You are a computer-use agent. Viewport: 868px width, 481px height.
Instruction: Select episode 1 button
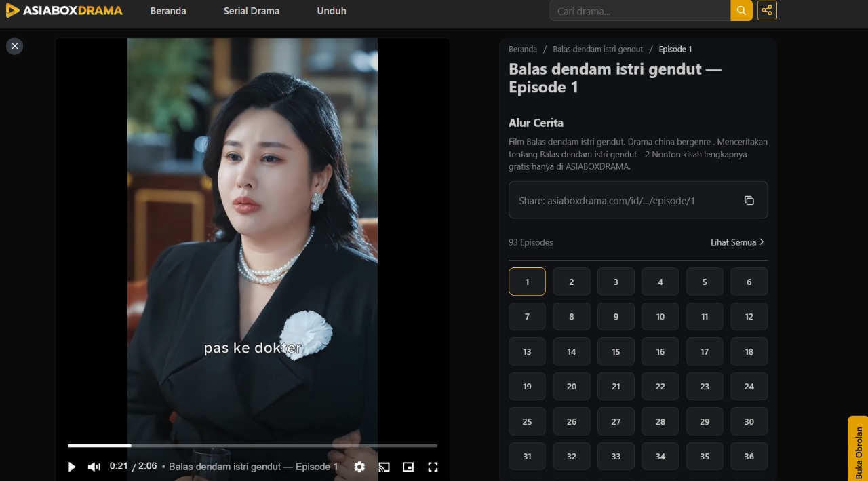[x=527, y=282]
